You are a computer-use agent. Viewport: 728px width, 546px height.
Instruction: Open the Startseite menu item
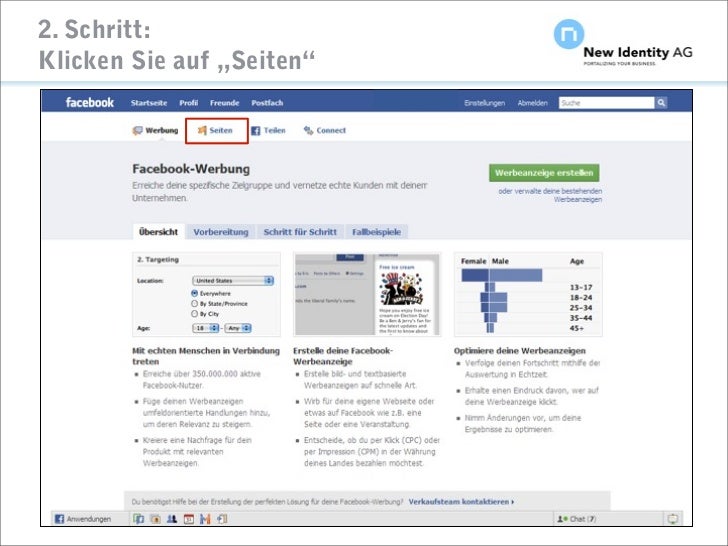(149, 103)
